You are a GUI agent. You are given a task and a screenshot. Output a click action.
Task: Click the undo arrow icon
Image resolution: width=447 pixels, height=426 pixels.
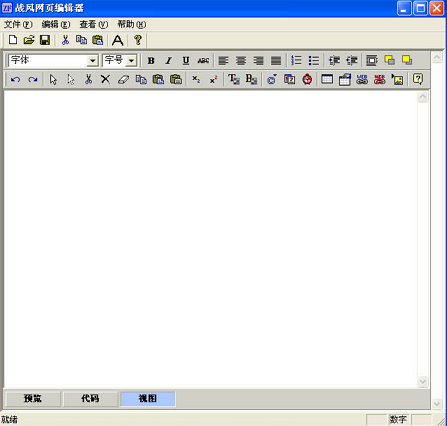15,79
